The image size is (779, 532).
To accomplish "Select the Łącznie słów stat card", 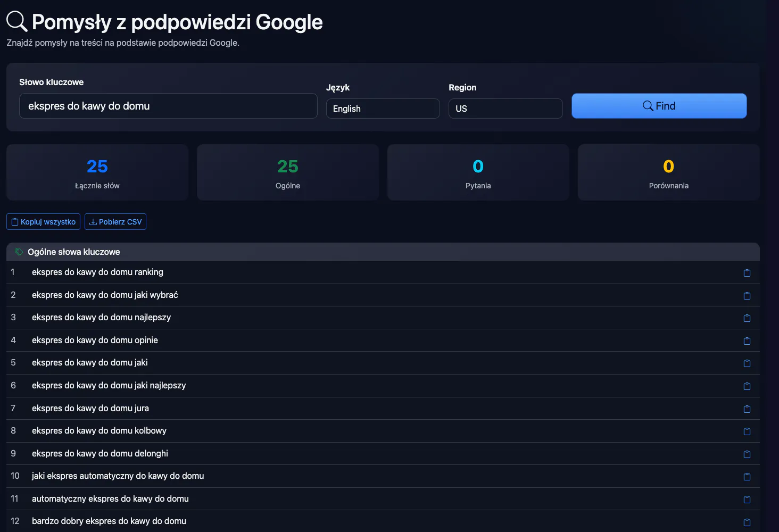I will click(x=97, y=172).
